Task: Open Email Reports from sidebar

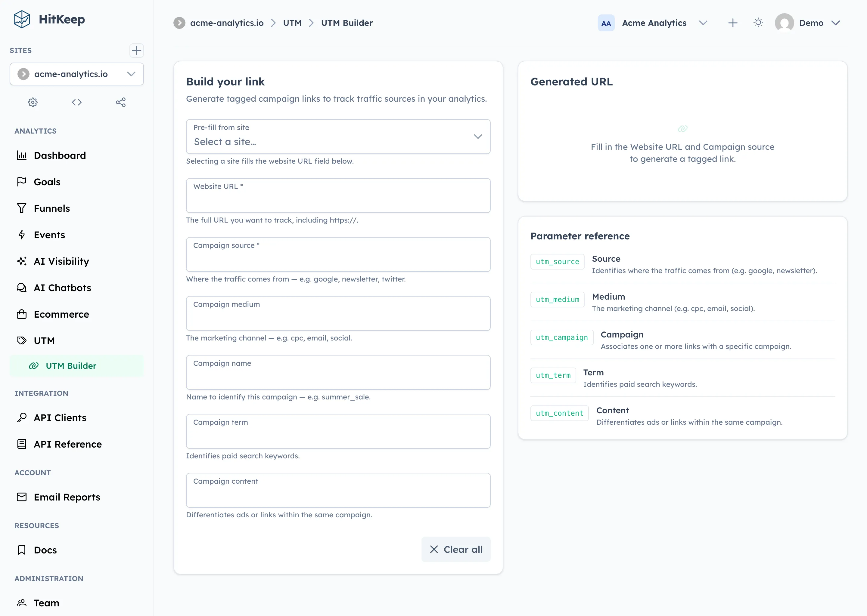Action: [x=67, y=497]
